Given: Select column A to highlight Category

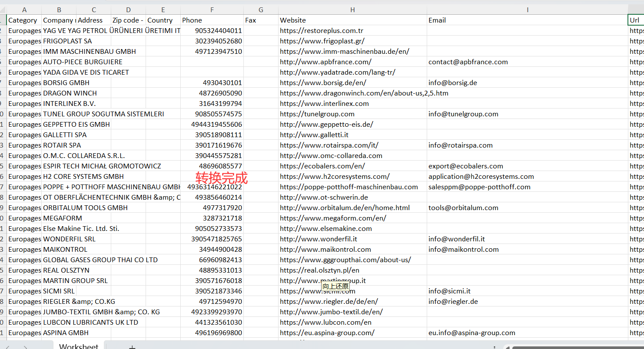Looking at the screenshot, I should click(x=24, y=9).
